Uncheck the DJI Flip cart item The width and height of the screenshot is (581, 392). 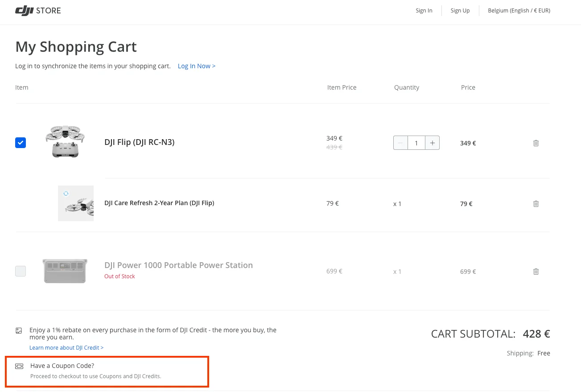[21, 143]
